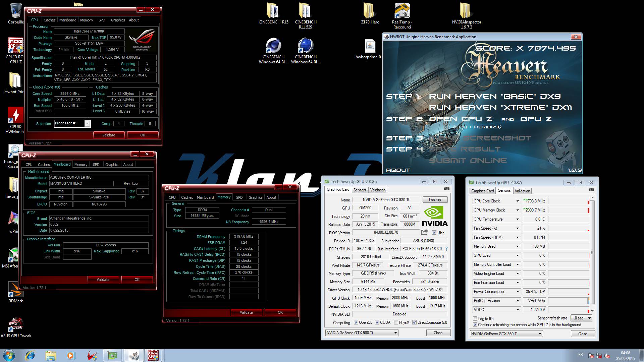Open the CINEBENCH_R15 folder
Viewport: 644px width, 362px height.
pyautogui.click(x=273, y=13)
